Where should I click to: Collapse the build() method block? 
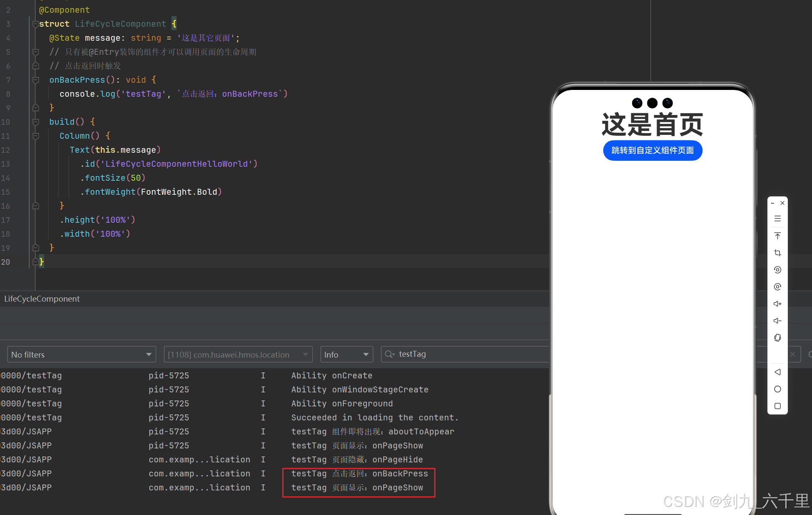click(36, 122)
